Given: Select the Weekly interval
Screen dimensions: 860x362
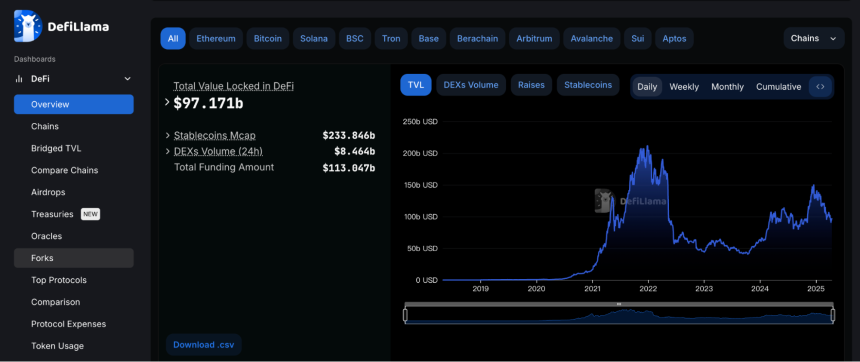Looking at the screenshot, I should 684,87.
